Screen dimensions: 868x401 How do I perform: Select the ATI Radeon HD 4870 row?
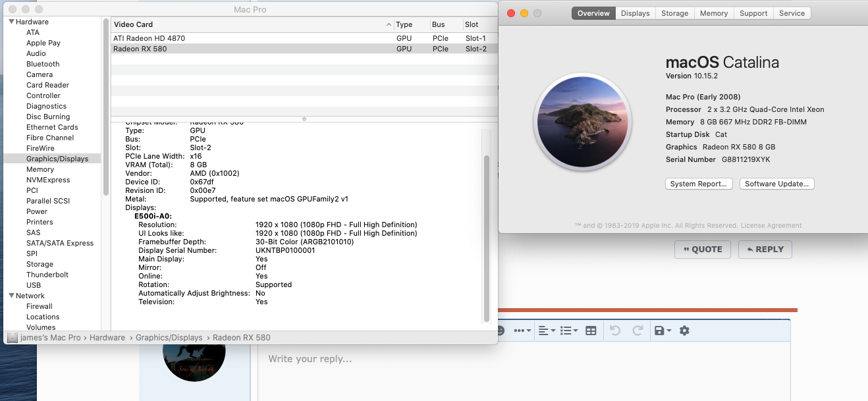tap(304, 38)
